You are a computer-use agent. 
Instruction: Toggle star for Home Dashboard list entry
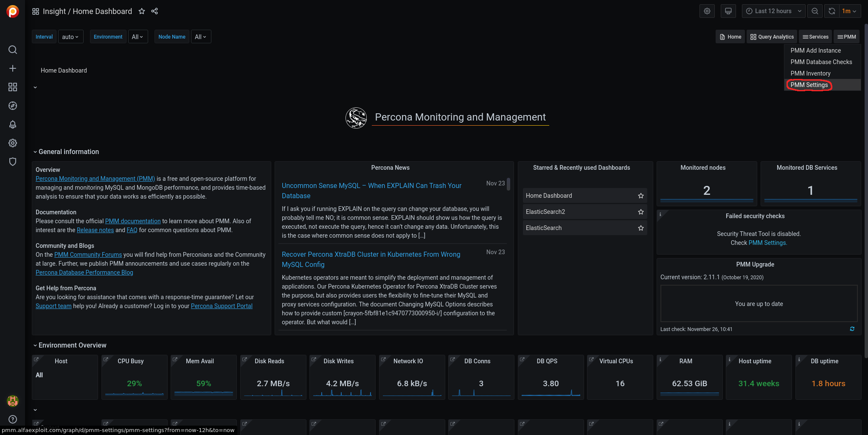641,196
